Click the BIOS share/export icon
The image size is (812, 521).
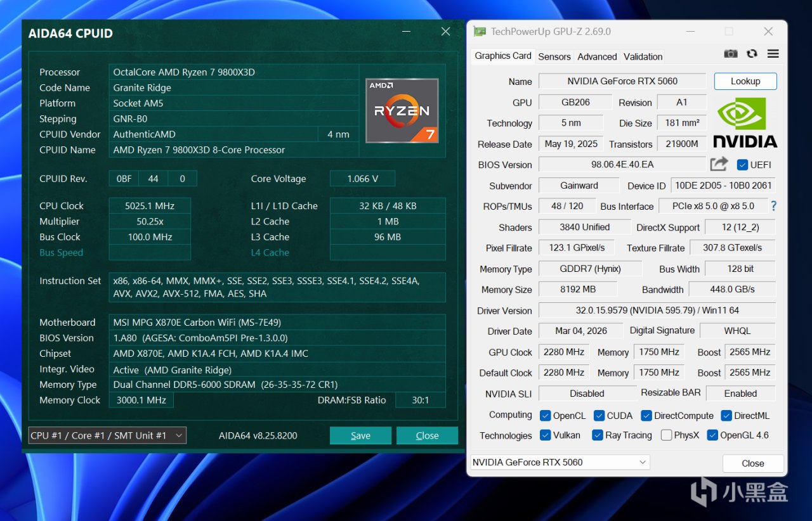tap(719, 164)
